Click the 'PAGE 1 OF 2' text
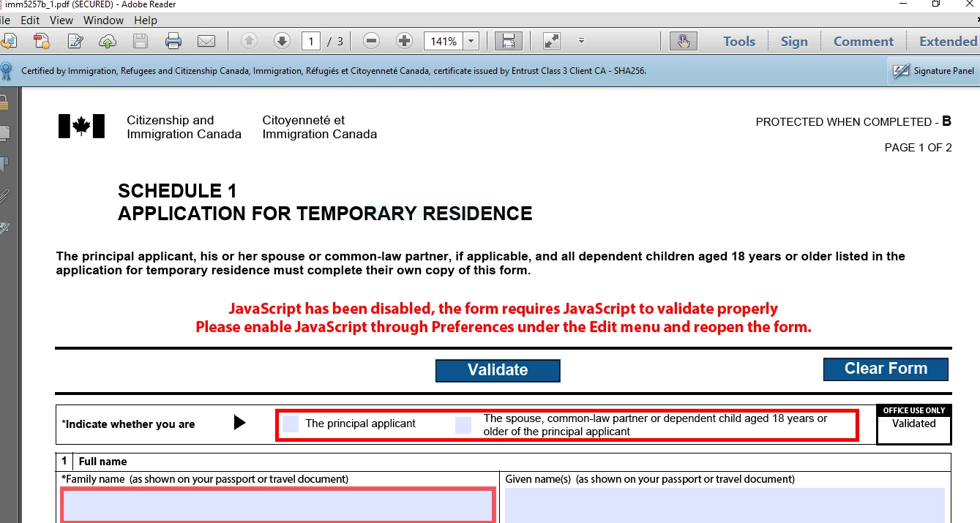This screenshot has width=980, height=523. [918, 148]
